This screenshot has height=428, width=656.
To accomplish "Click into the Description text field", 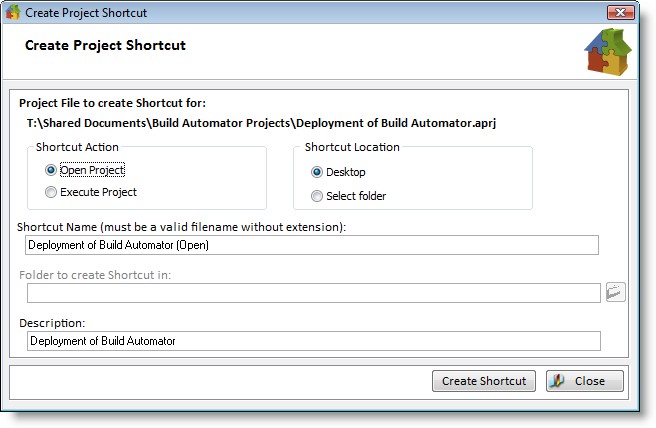I will (314, 341).
